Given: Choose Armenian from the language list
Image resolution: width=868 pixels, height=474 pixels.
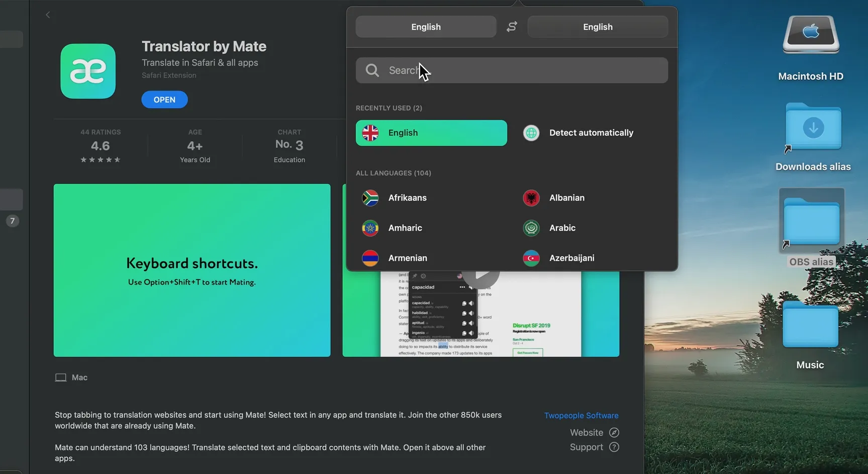Looking at the screenshot, I should coord(407,258).
